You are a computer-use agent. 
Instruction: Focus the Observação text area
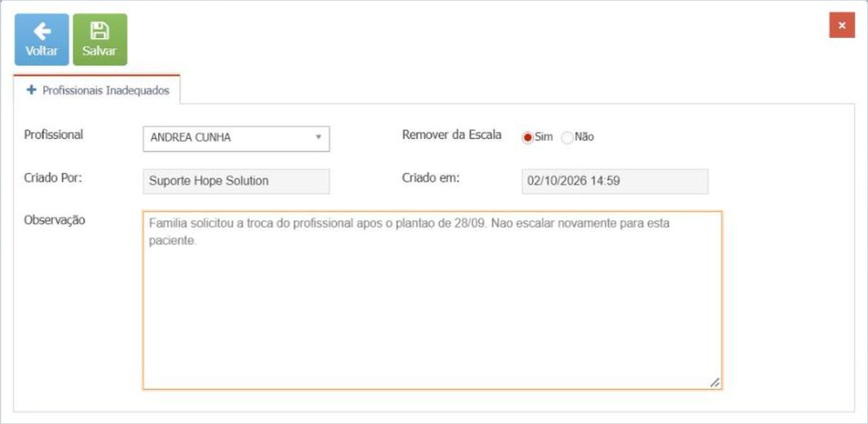click(x=432, y=300)
